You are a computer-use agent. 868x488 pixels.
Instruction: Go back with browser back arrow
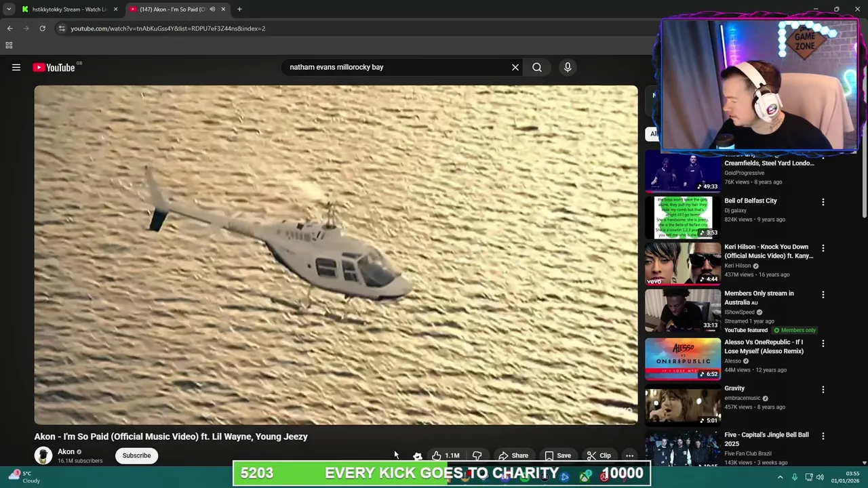coord(9,28)
